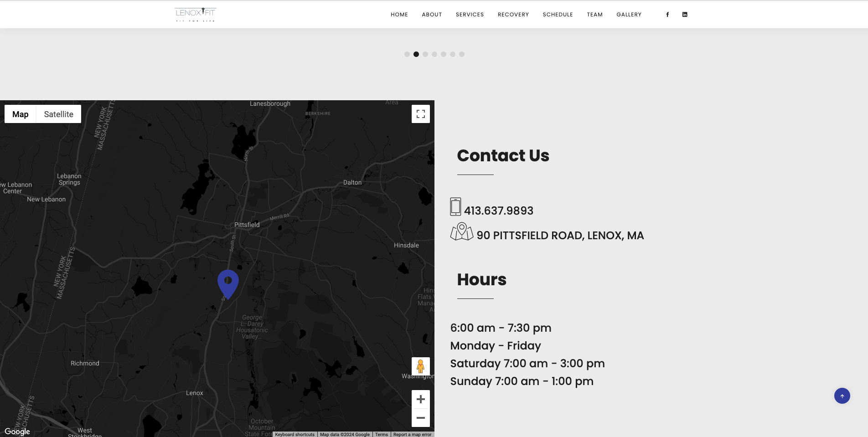Zoom in on the map
868x437 pixels.
pyautogui.click(x=421, y=399)
